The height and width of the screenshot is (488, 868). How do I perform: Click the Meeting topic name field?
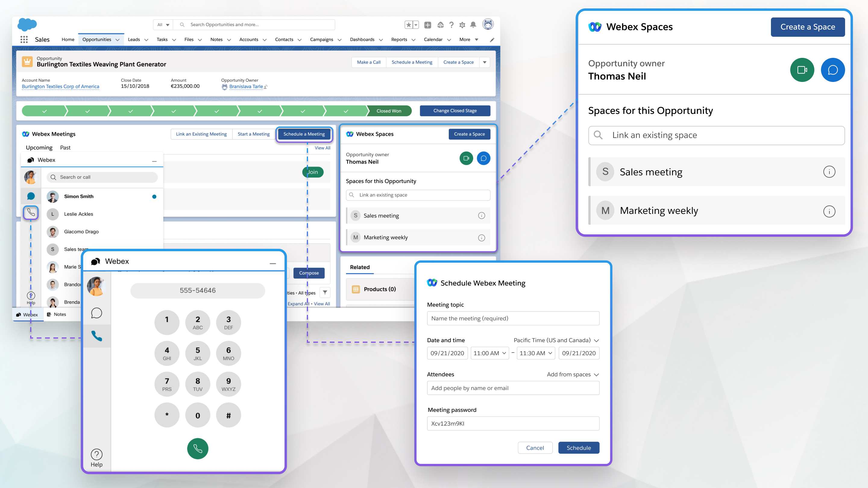pos(513,318)
